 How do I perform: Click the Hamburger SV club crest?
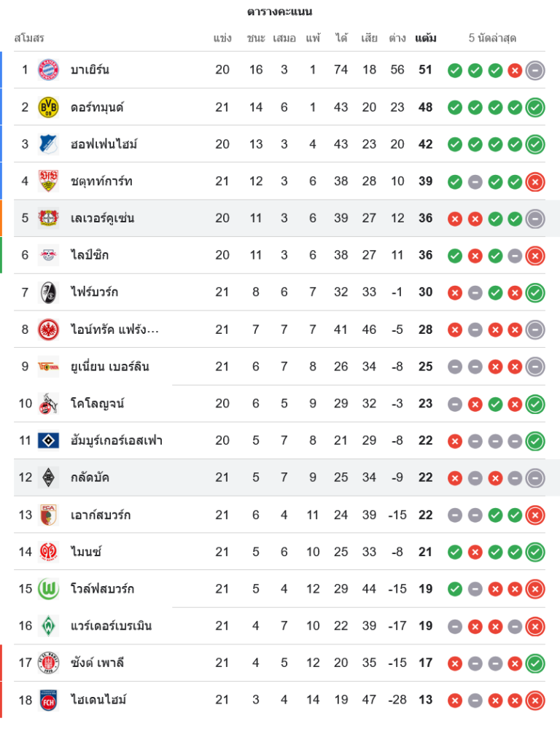pyautogui.click(x=48, y=440)
